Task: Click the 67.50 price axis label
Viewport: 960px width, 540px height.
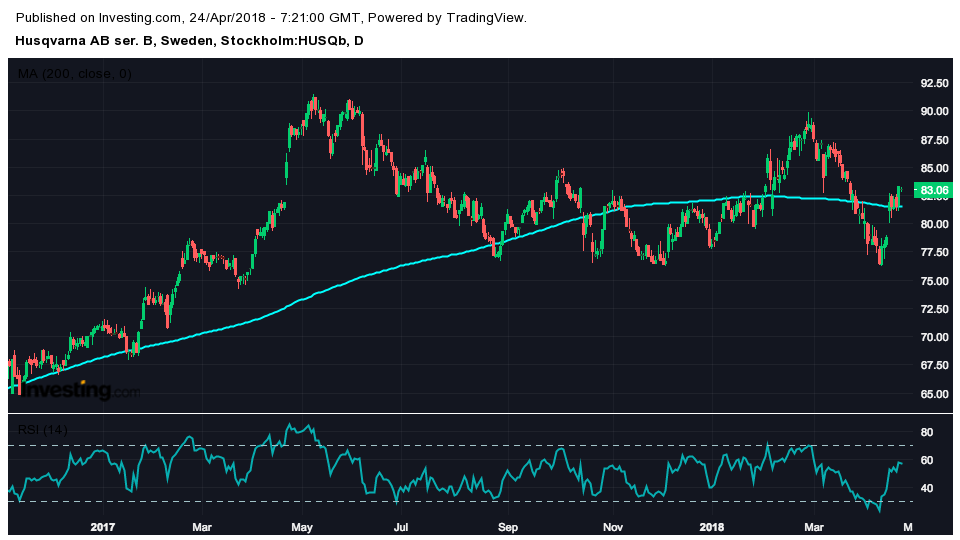Action: tap(934, 366)
